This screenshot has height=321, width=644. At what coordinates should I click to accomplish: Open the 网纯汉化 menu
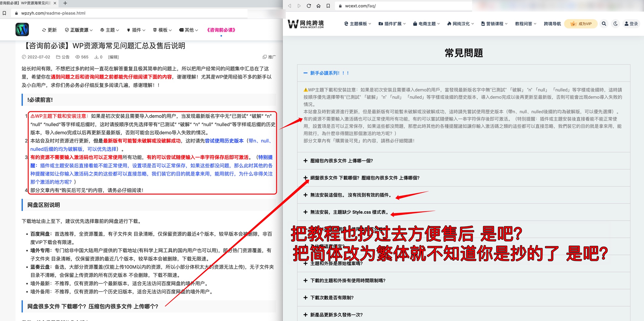point(460,24)
